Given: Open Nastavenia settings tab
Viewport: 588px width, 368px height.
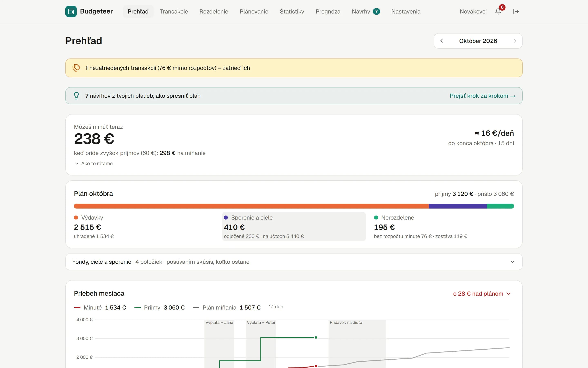Looking at the screenshot, I should [406, 11].
